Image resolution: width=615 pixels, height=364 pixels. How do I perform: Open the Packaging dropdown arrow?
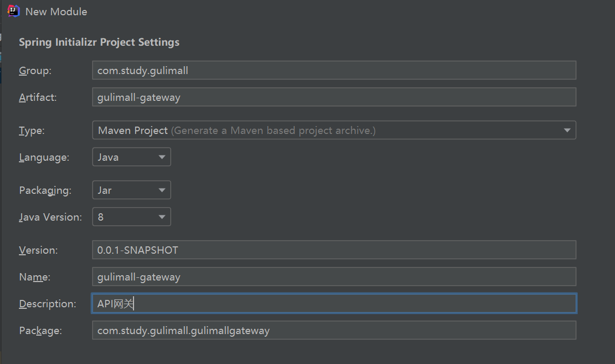pos(161,190)
